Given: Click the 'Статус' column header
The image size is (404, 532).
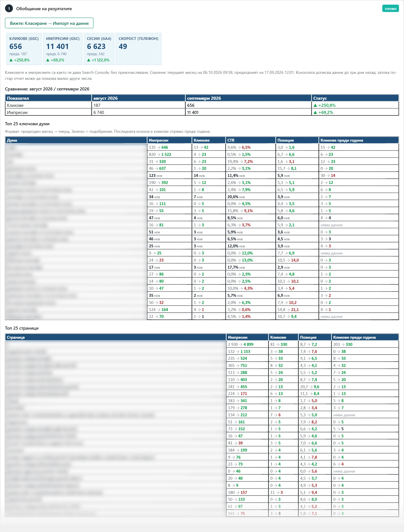Looking at the screenshot, I should [x=355, y=98].
